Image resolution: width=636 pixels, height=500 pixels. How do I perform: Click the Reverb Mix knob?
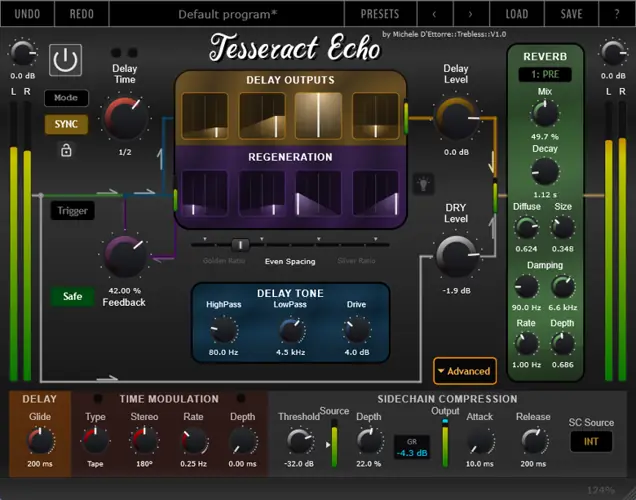pos(545,114)
